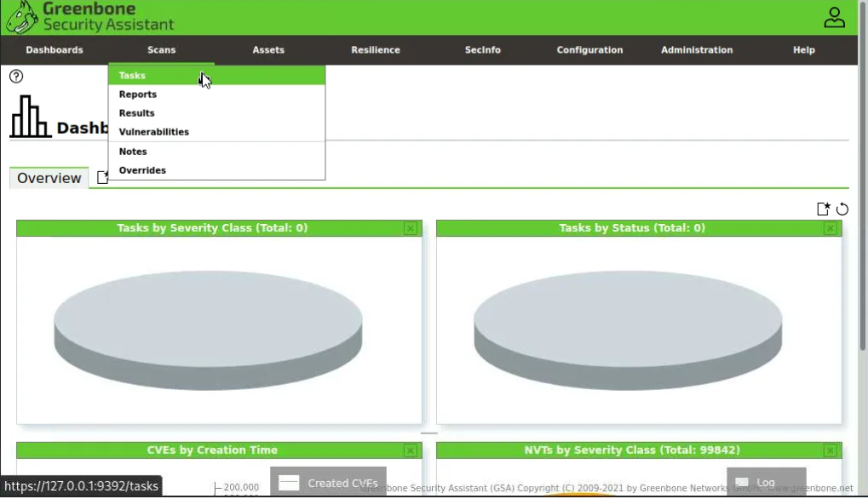Open the Assets menu
The image size is (868, 499).
click(x=268, y=49)
